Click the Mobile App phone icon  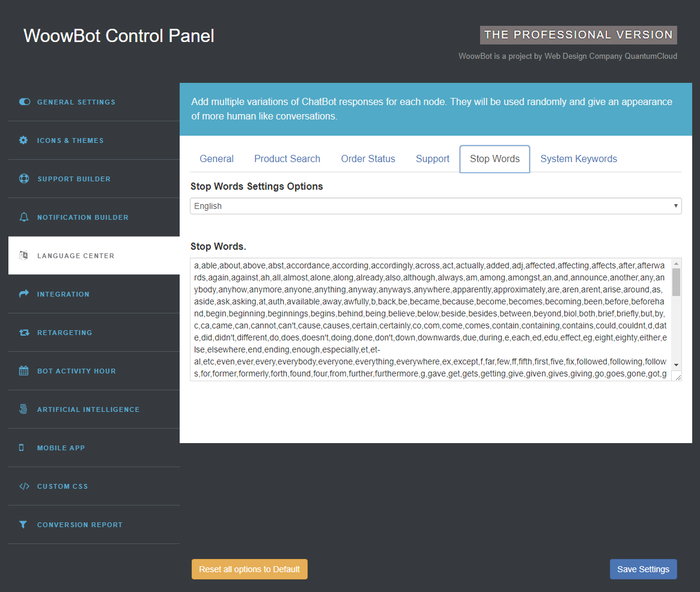click(x=22, y=447)
